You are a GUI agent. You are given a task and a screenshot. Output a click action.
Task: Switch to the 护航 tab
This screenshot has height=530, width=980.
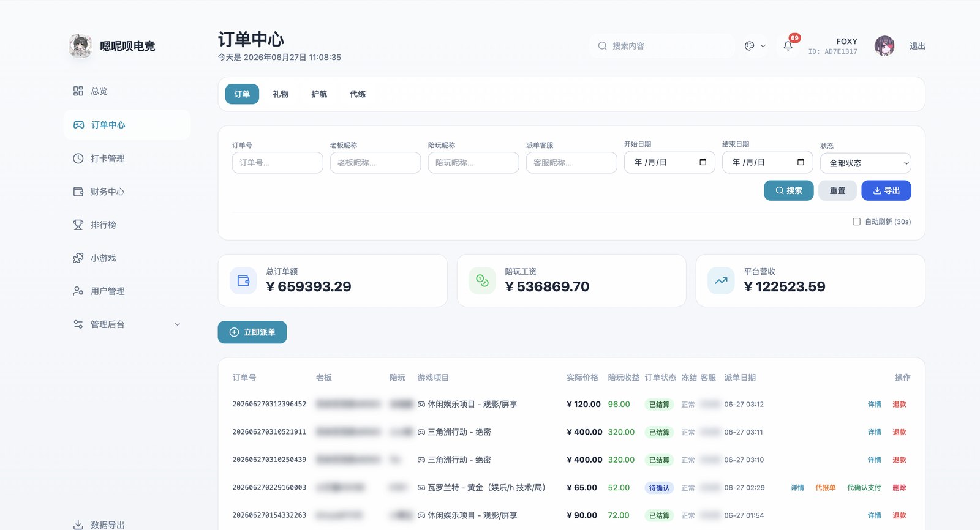[319, 94]
